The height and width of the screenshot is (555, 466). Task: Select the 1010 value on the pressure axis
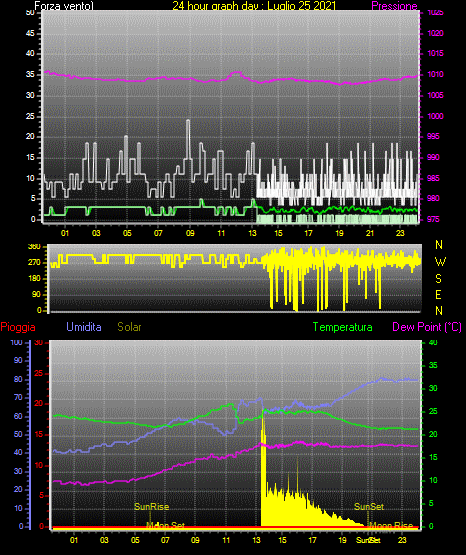point(435,74)
